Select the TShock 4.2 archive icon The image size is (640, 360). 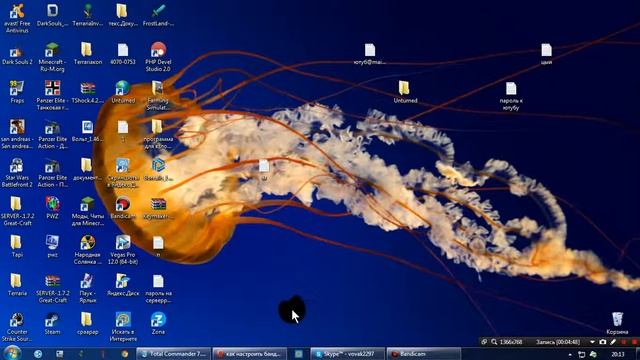pyautogui.click(x=87, y=92)
